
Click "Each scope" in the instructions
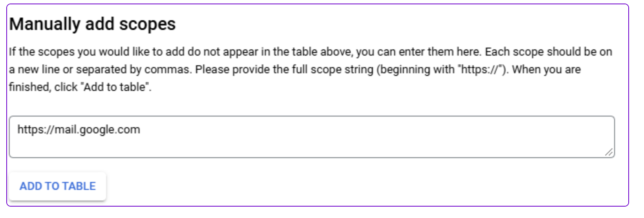(x=514, y=52)
